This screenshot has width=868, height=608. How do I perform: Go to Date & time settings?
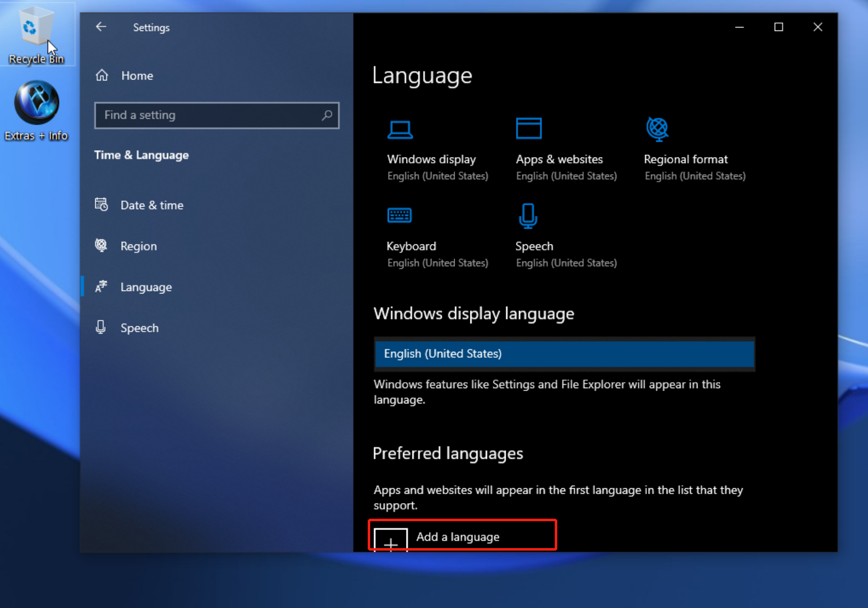152,205
